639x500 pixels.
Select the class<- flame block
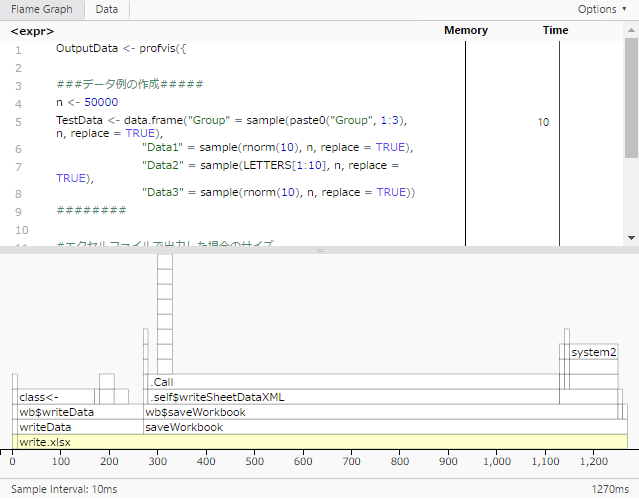tap(56, 397)
